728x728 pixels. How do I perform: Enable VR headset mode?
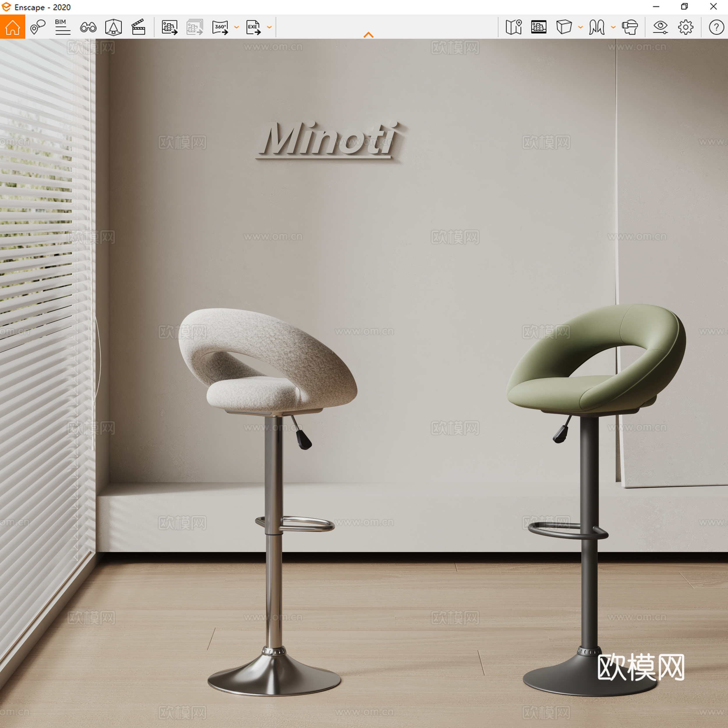click(631, 27)
